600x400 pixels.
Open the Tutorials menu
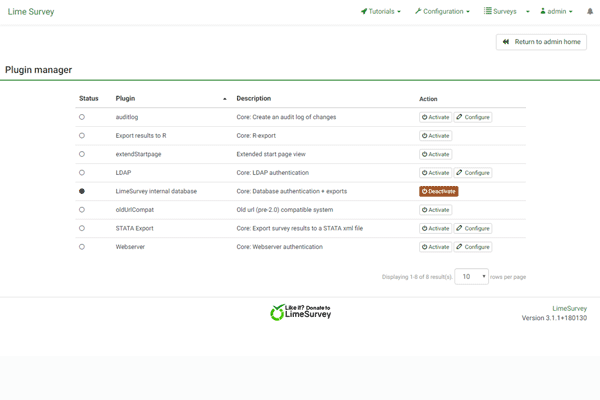click(380, 12)
